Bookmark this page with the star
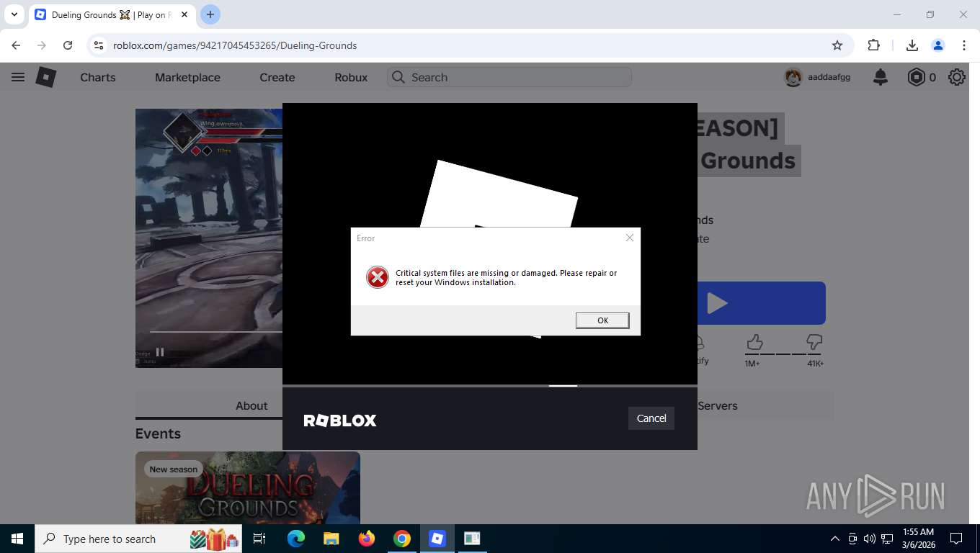Screen dimensions: 980x553 pos(837,45)
